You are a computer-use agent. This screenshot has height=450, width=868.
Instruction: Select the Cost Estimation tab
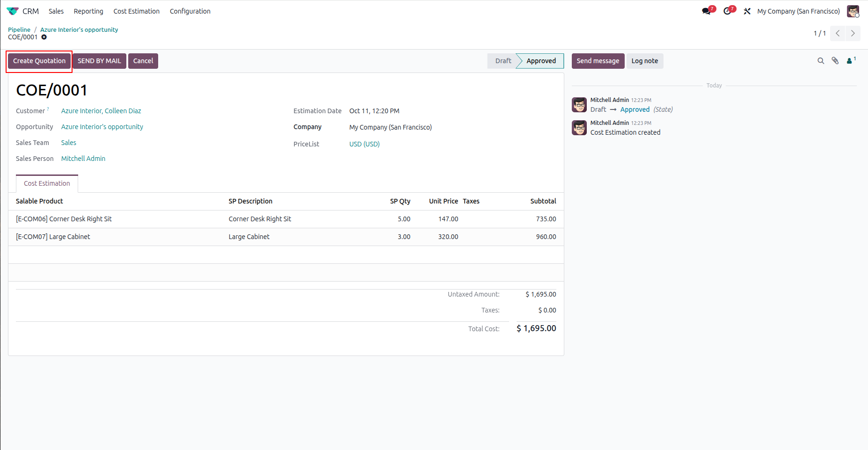[x=47, y=183]
